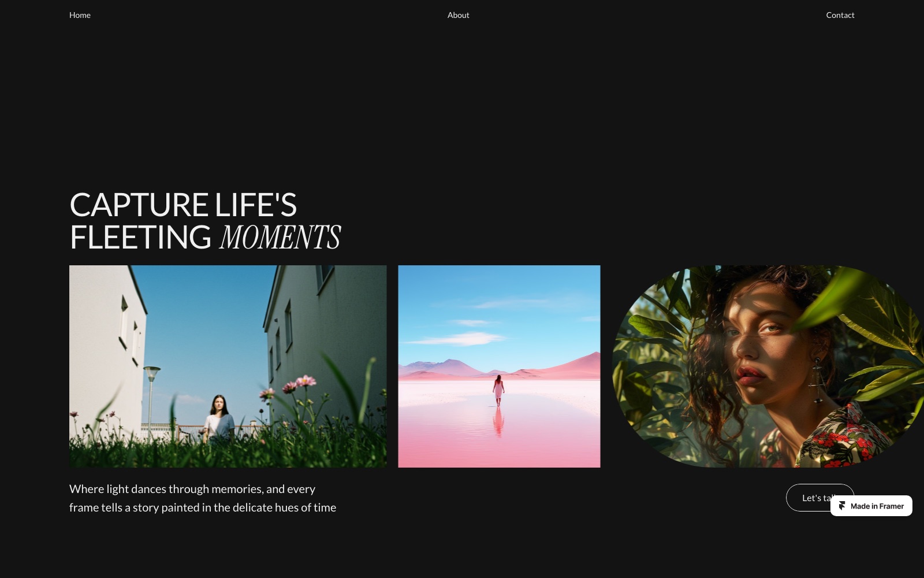Open the oval portrait among leaves

point(768,366)
